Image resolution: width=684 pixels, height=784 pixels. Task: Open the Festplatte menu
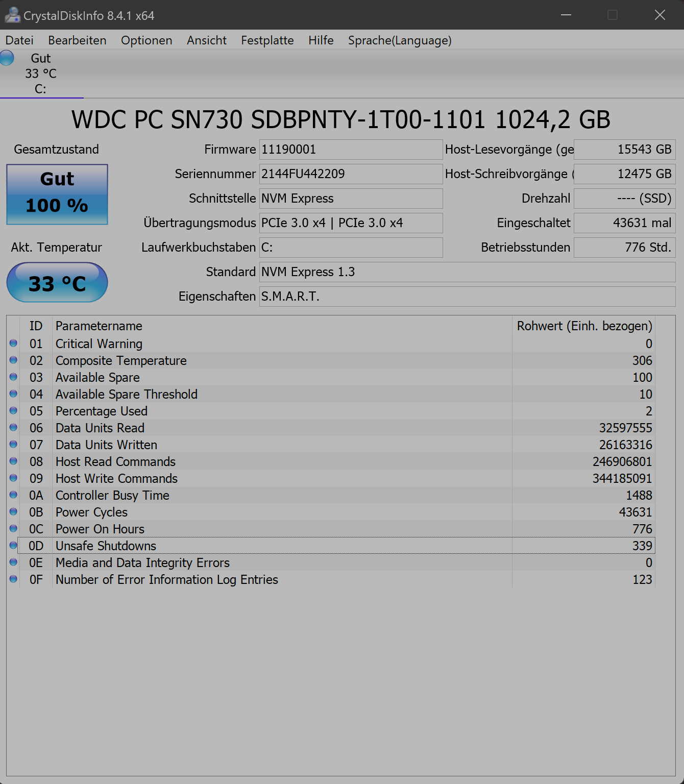point(267,40)
